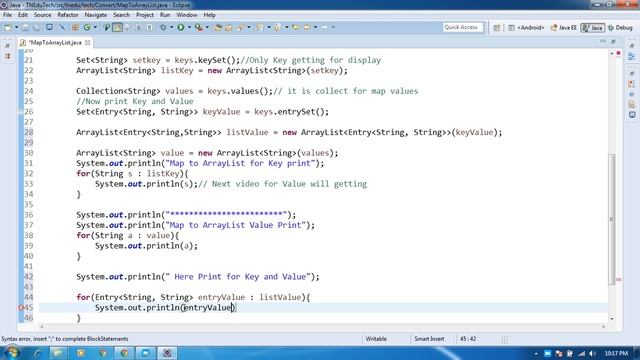The width and height of the screenshot is (640, 360).
Task: Open the Refactor menu
Action: (68, 15)
